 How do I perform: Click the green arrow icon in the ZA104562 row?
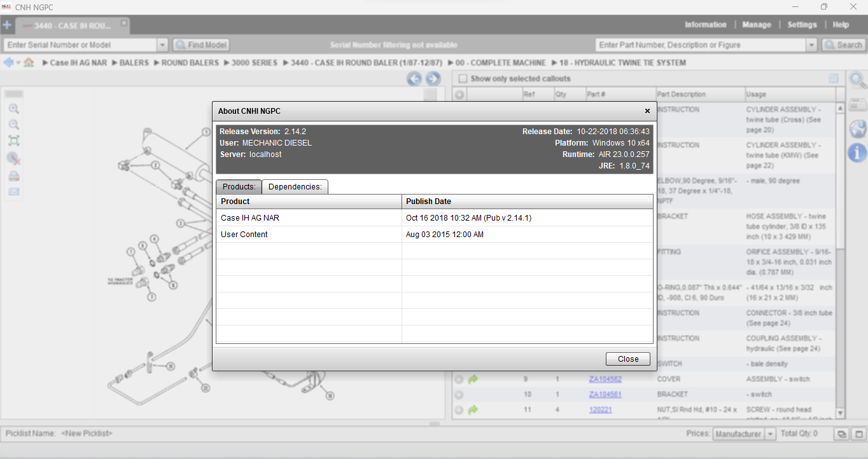(473, 379)
